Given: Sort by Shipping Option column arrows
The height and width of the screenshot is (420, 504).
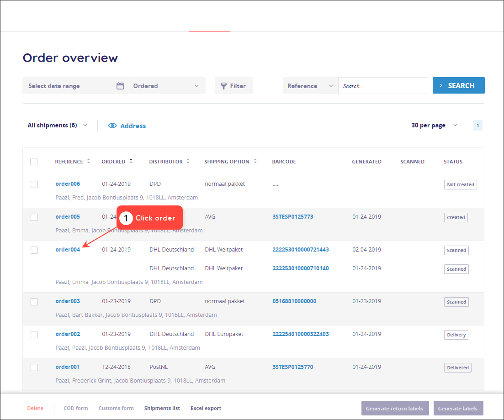Looking at the screenshot, I should tap(255, 161).
